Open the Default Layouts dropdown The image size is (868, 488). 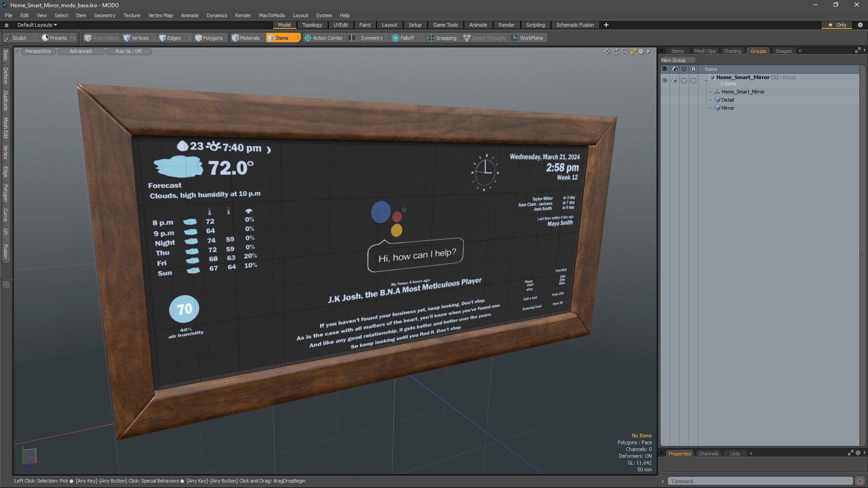[35, 24]
